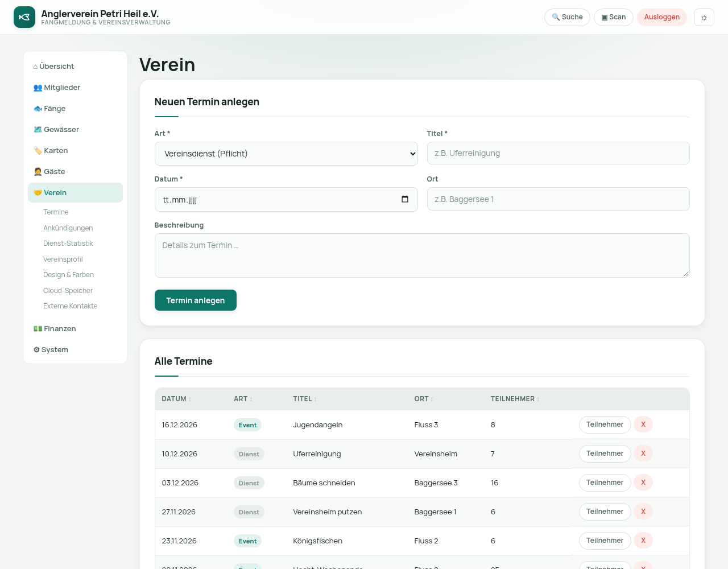Remove the Bäume schneiden entry via X

(x=643, y=483)
